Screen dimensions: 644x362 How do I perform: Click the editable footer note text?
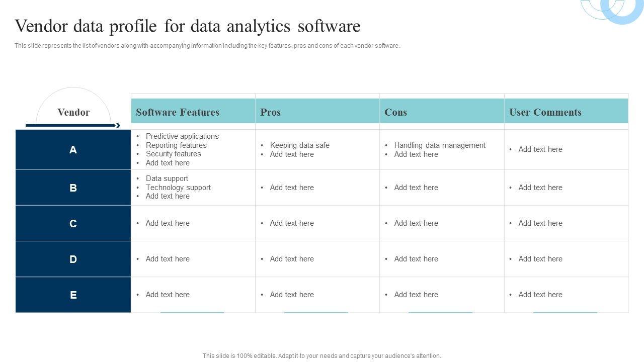pos(322,355)
